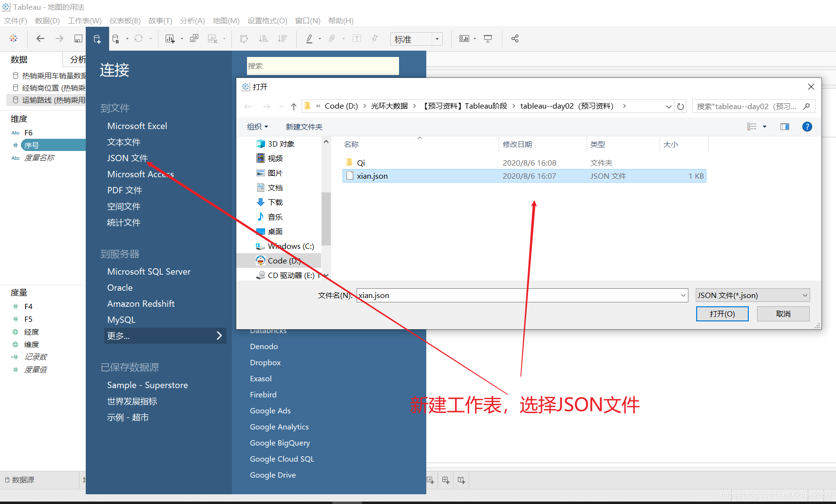836x504 pixels.
Task: Click the duplicate sheet icon
Action: (194, 38)
